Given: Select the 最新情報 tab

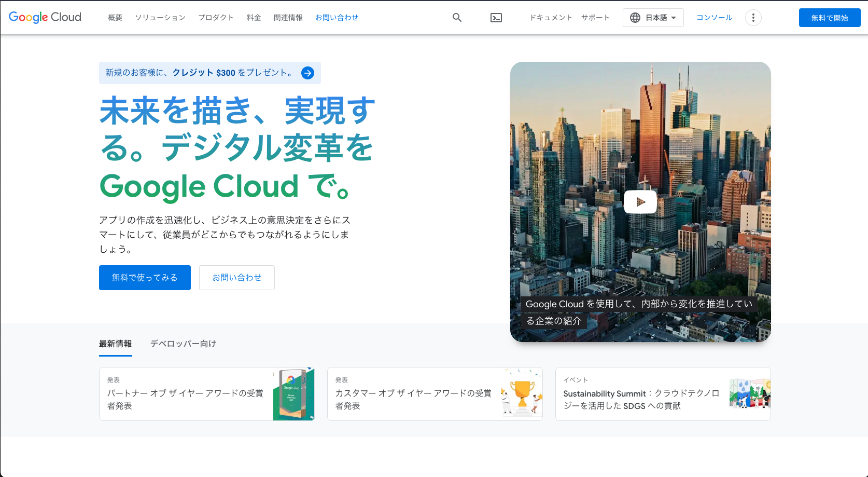Looking at the screenshot, I should 116,344.
